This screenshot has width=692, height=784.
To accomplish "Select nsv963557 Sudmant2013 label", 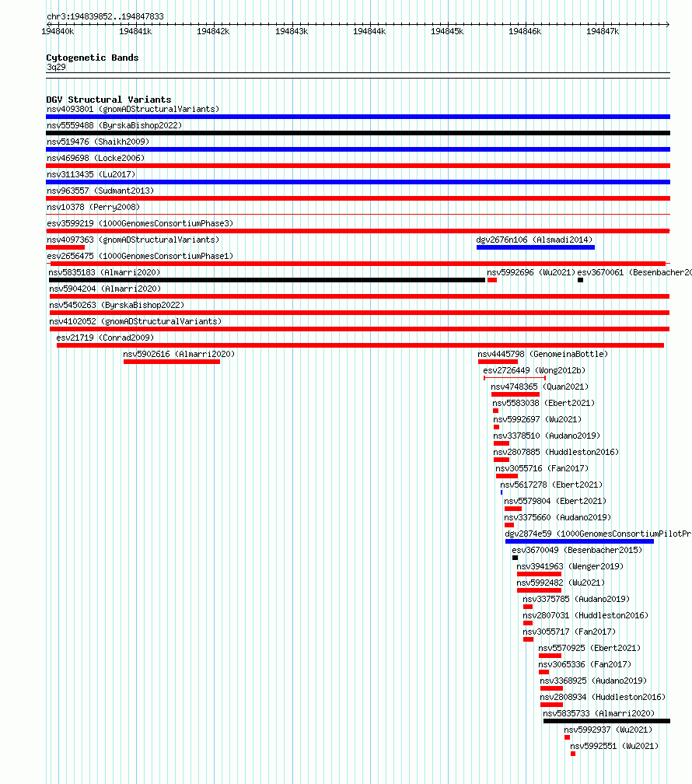I will pyautogui.click(x=100, y=191).
